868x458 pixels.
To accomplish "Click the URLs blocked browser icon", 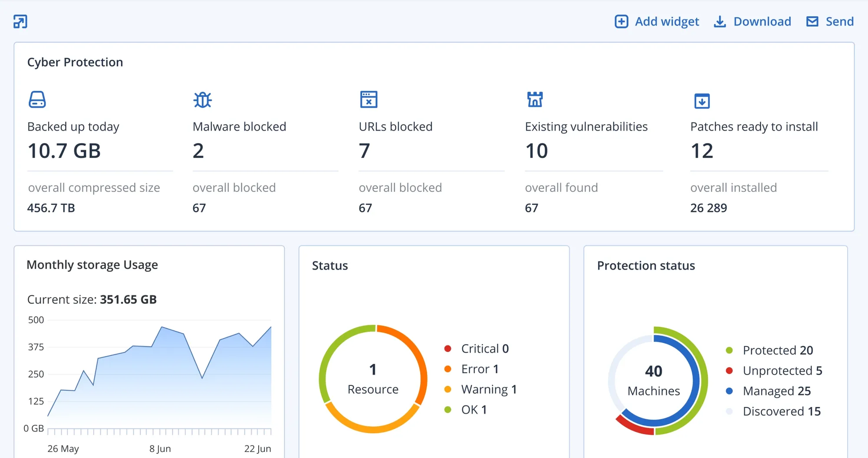I will [368, 99].
